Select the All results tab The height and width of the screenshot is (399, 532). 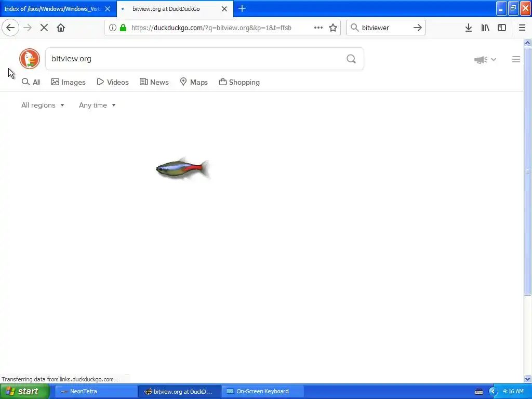click(x=31, y=82)
